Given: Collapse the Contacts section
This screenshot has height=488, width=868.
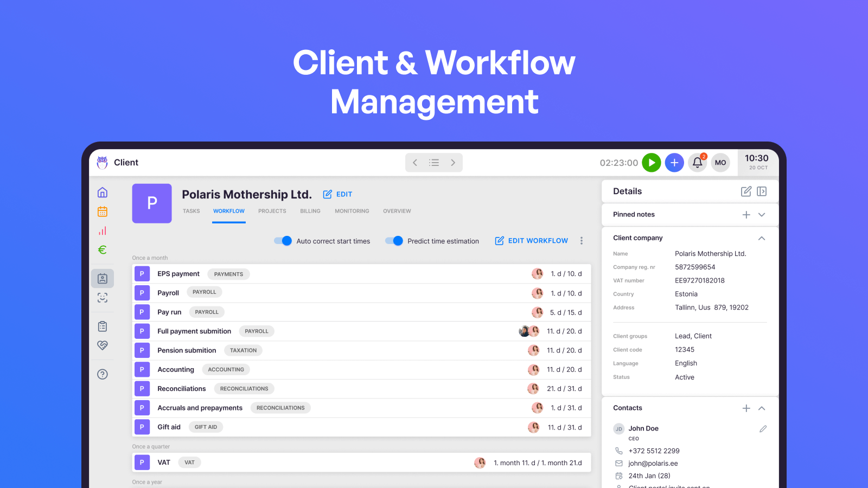Looking at the screenshot, I should click(762, 408).
